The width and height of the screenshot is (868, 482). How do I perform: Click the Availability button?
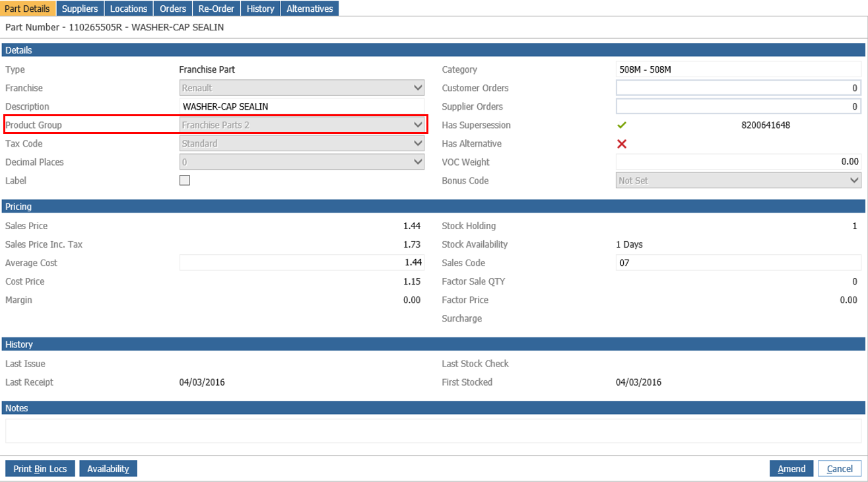(108, 469)
